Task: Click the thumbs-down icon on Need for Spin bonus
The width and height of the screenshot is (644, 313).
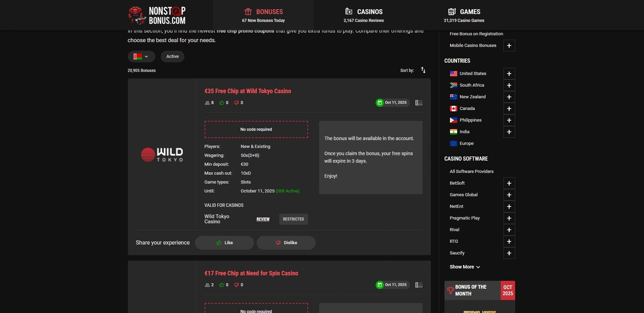Action: click(x=236, y=285)
